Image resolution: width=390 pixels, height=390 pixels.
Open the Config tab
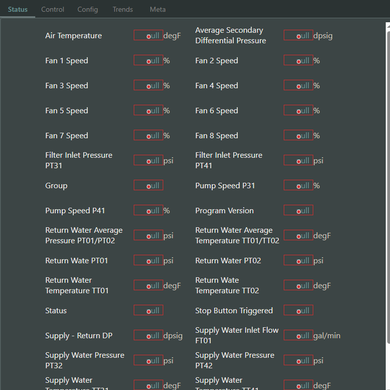88,9
